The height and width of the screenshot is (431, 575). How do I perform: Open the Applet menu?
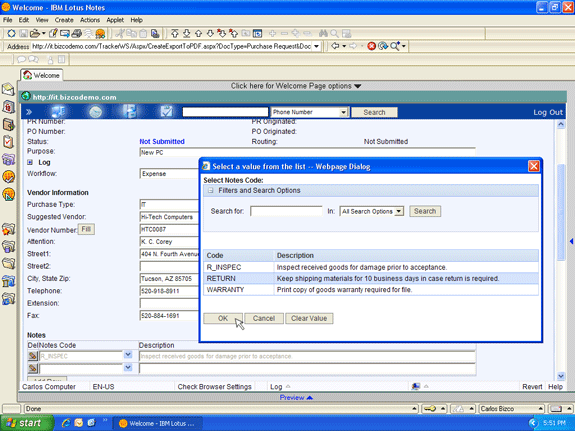click(x=115, y=20)
